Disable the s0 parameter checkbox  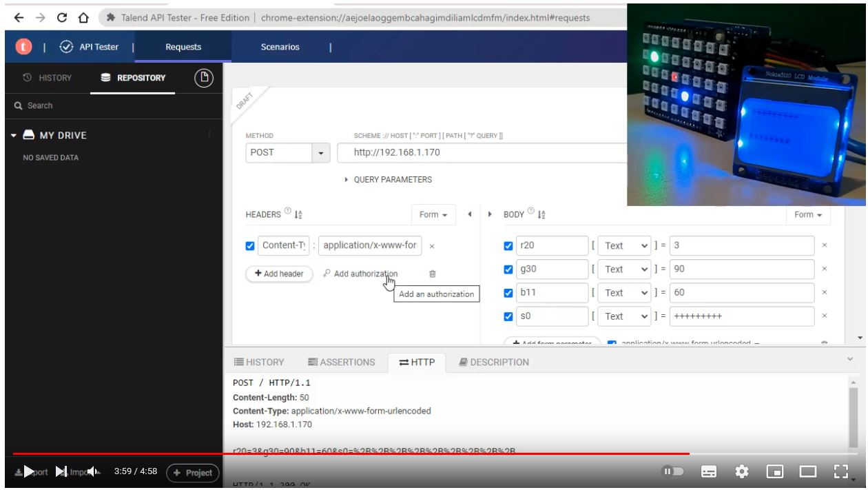[508, 316]
